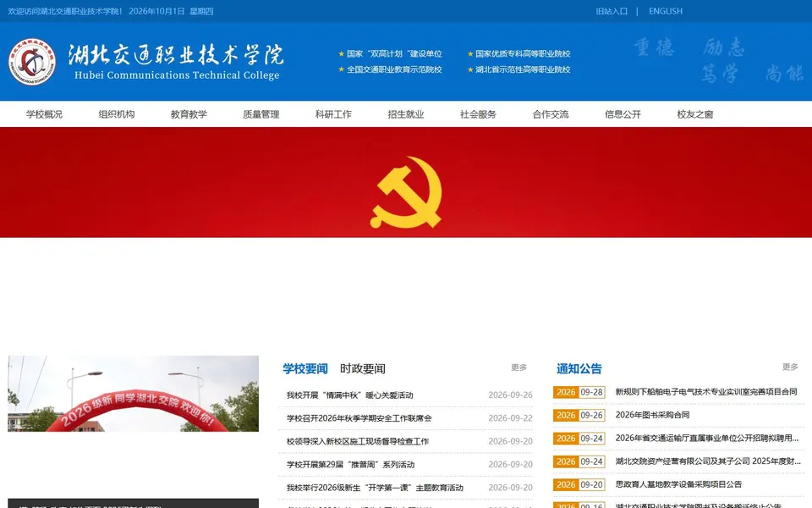Open notice 新规则下船舶电子电气技术专业实训室完善项目合同
This screenshot has width=812, height=508.
(x=705, y=392)
